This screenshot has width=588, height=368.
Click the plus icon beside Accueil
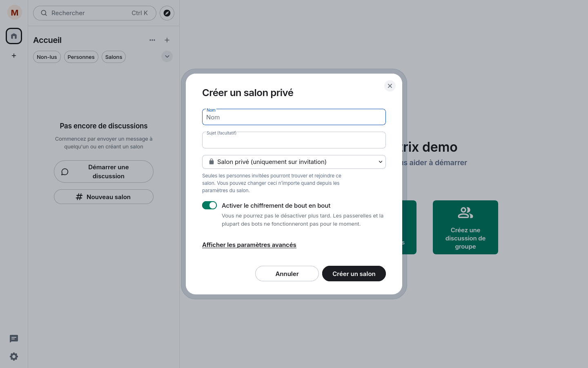[167, 40]
